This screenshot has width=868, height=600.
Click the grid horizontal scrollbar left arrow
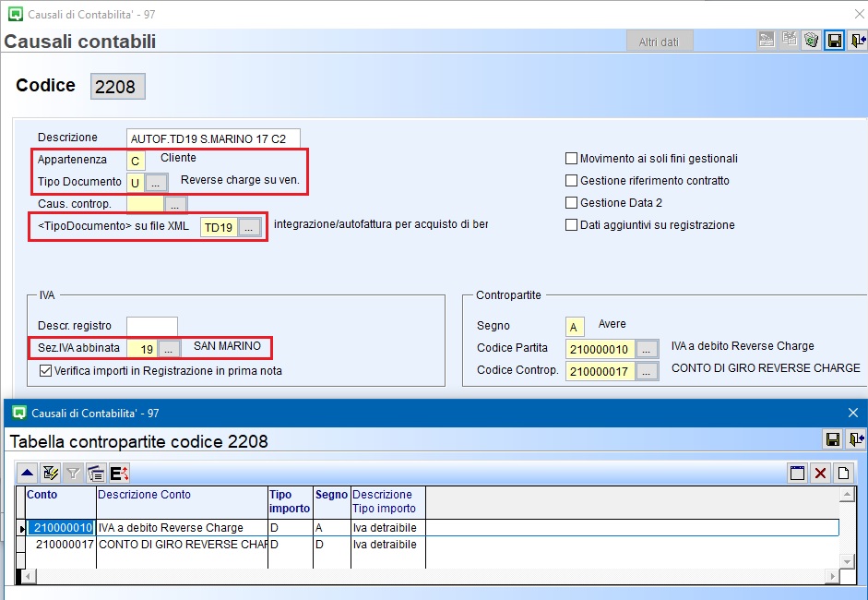click(x=29, y=576)
